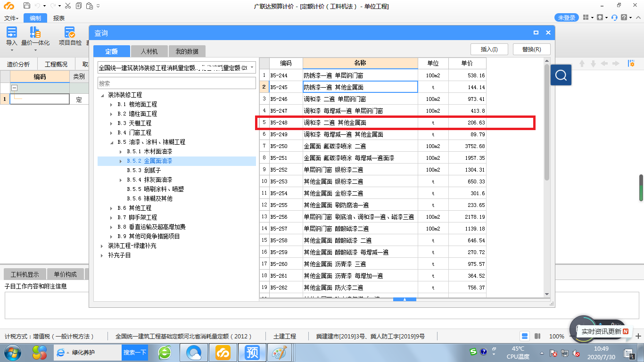644x362 pixels.
Task: Click the question mark help icon
Action: pos(624,17)
